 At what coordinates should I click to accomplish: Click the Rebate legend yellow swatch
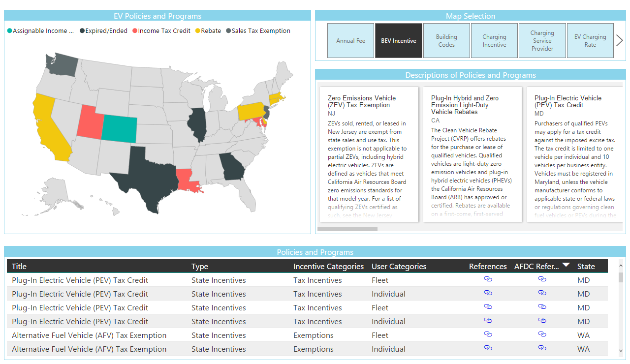coord(198,31)
